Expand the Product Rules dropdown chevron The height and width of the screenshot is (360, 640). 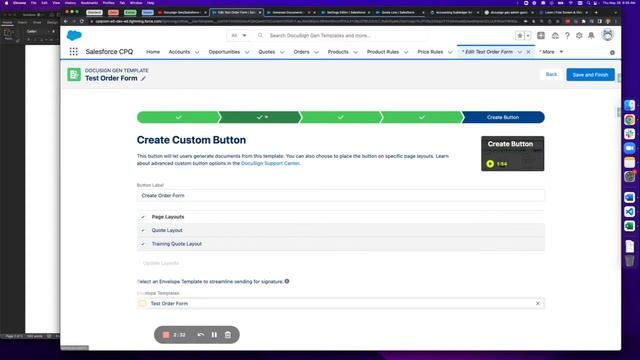(406, 52)
